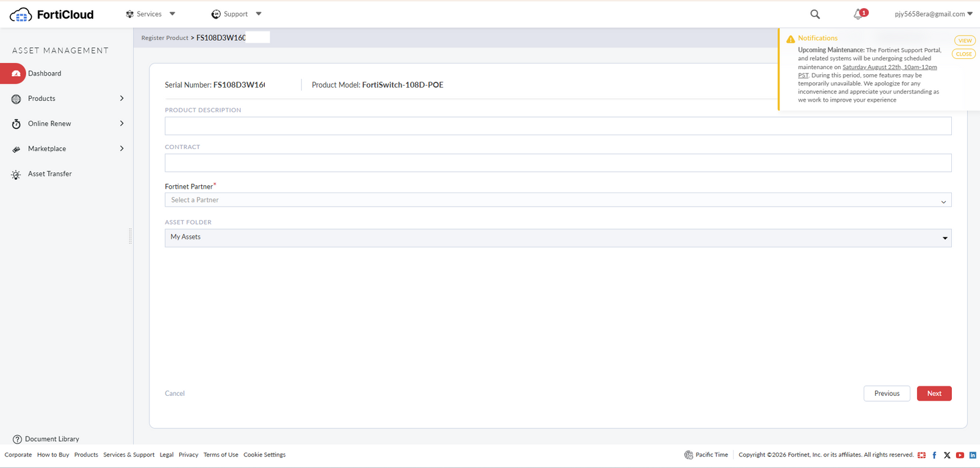Image resolution: width=980 pixels, height=468 pixels.
Task: Open the Corporate footer link
Action: click(18, 455)
